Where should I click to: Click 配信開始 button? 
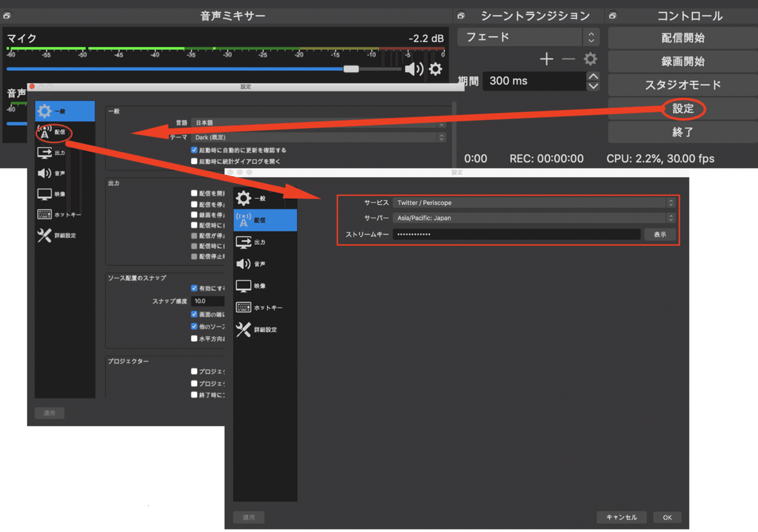click(682, 38)
